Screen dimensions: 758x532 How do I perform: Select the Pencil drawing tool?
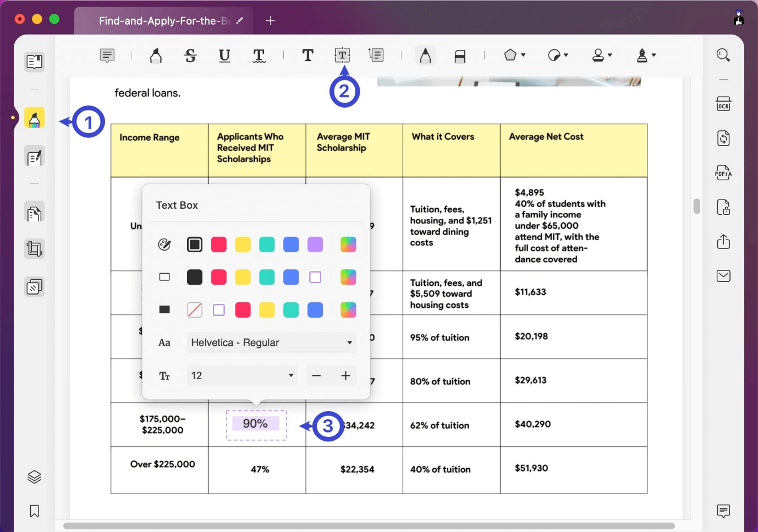click(425, 55)
